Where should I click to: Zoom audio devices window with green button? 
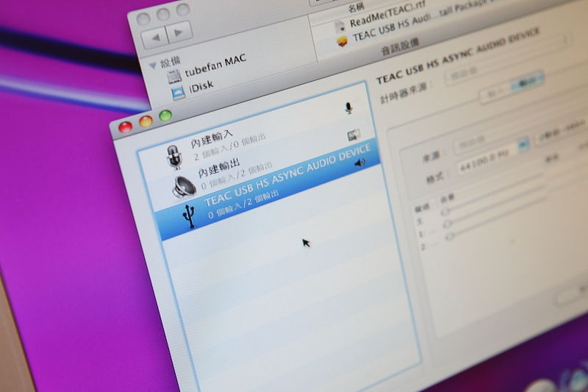165,115
